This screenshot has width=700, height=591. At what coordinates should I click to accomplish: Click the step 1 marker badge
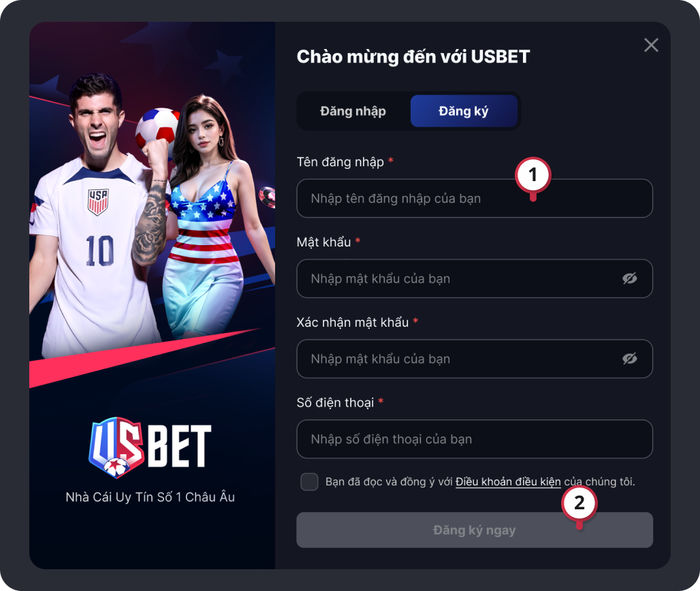532,176
